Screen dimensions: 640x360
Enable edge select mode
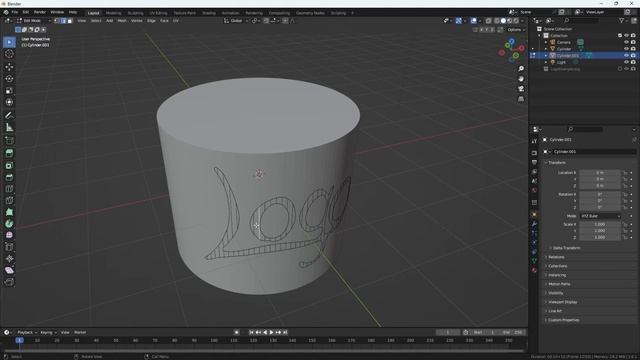tap(63, 20)
